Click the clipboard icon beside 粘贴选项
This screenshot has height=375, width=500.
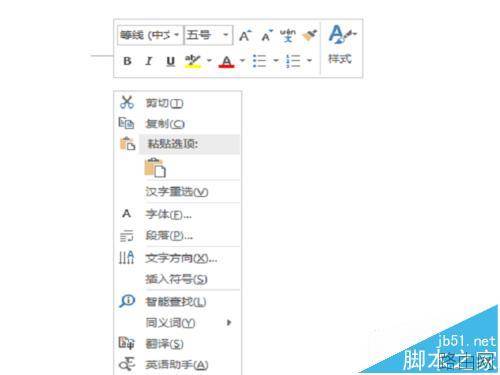click(127, 144)
